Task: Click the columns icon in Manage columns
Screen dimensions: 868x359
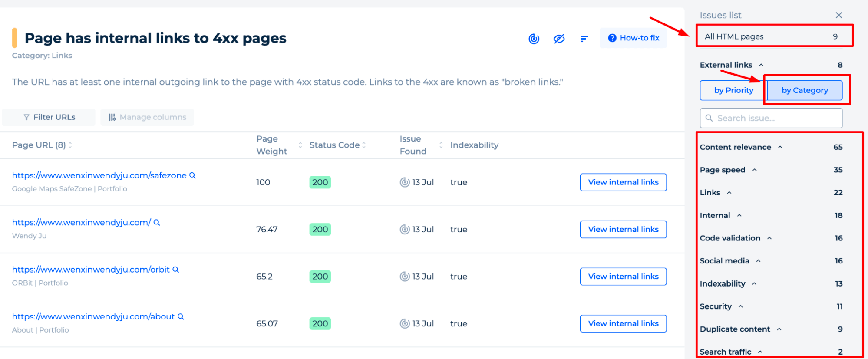Action: [x=112, y=117]
